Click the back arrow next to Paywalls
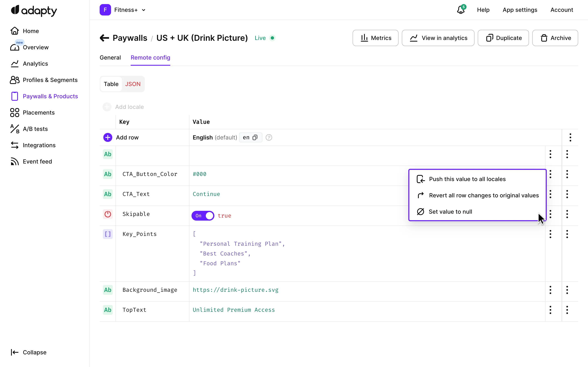The width and height of the screenshot is (588, 367). click(x=104, y=38)
